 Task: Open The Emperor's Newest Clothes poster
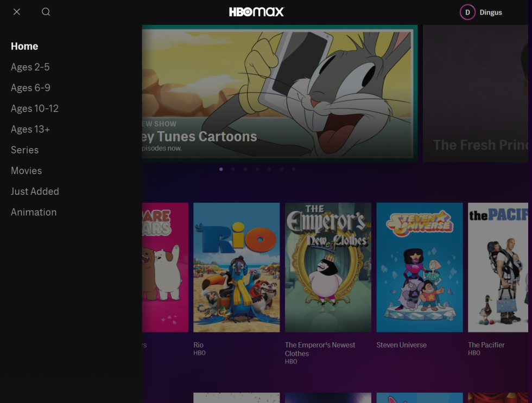(x=328, y=267)
